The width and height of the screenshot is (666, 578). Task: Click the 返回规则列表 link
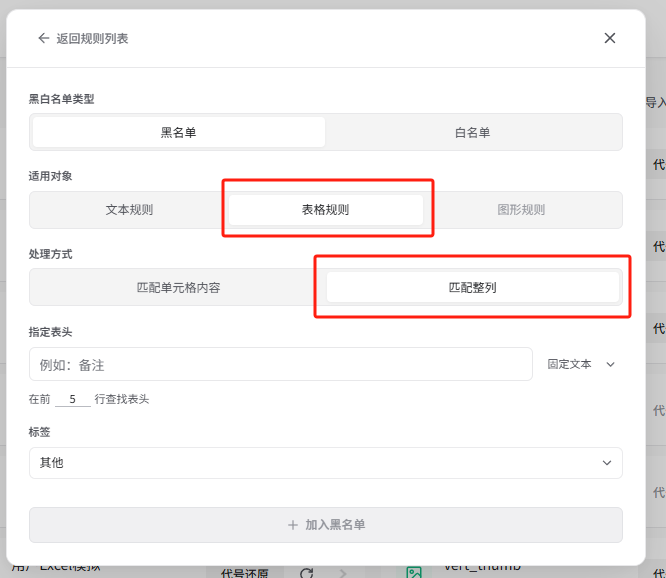pos(92,39)
